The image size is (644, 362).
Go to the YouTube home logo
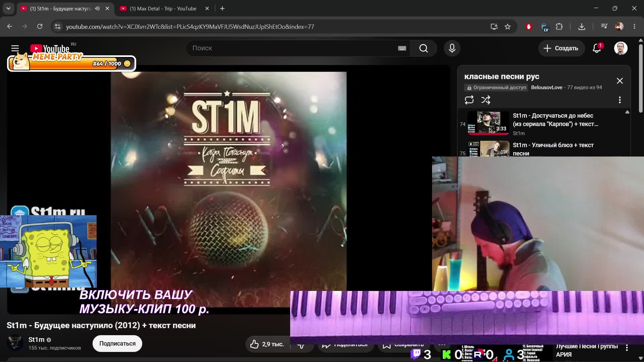coord(50,49)
